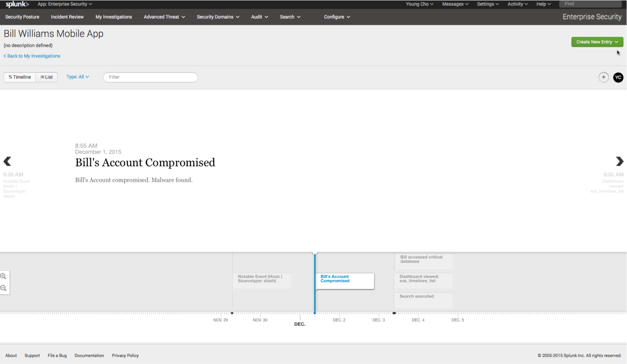Go to next timeline entry arrow

tap(619, 161)
